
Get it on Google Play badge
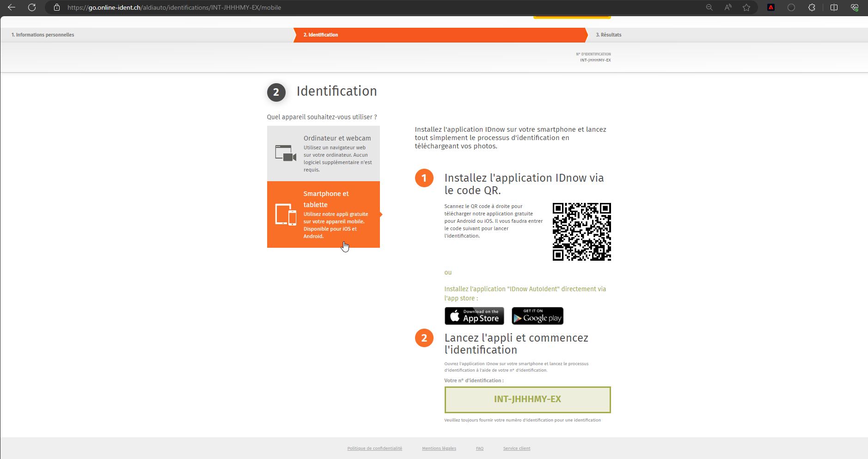click(538, 316)
